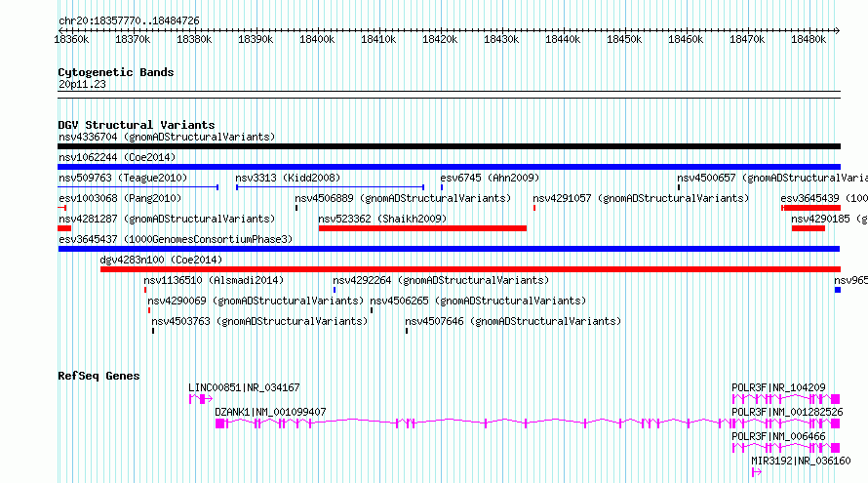Click nsv4506889 gnomAD variant label

403,198
